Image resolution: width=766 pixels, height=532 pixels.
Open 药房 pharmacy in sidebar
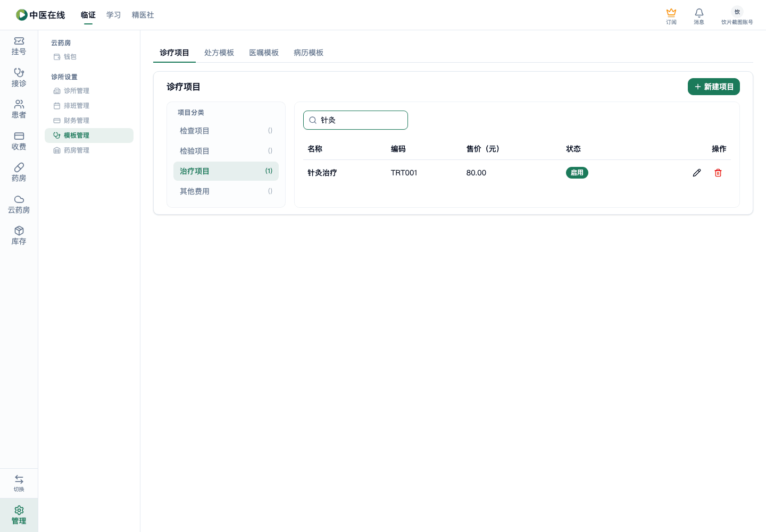(19, 173)
